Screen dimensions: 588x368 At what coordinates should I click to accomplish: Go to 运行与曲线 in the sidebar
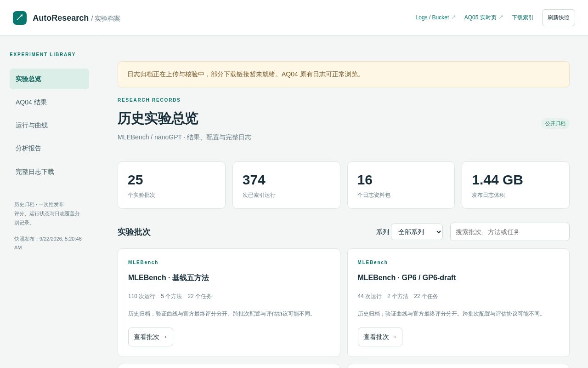(x=49, y=125)
